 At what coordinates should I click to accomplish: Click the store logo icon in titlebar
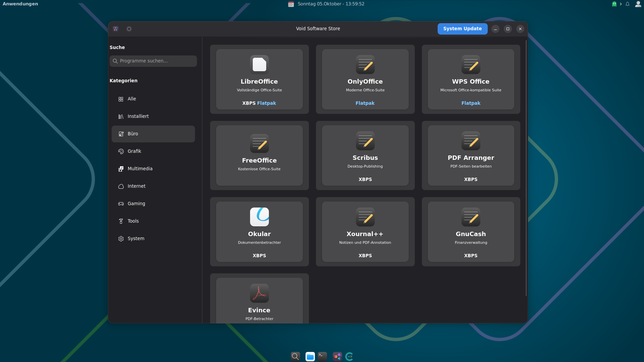click(x=116, y=29)
